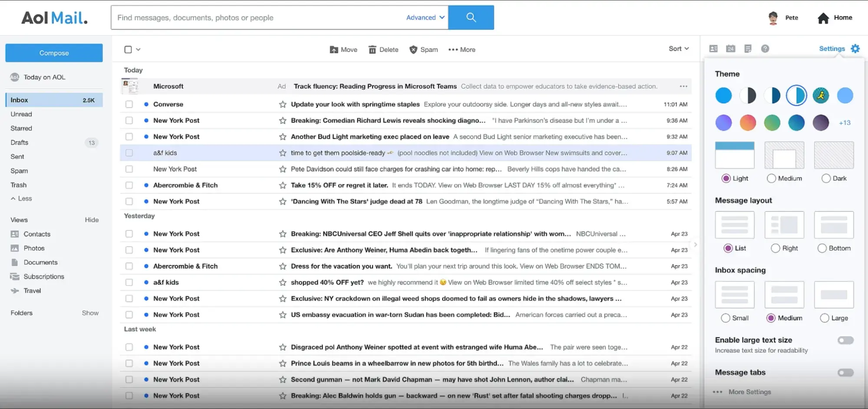Click the Today on AOL icon
868x409 pixels.
pyautogui.click(x=14, y=77)
